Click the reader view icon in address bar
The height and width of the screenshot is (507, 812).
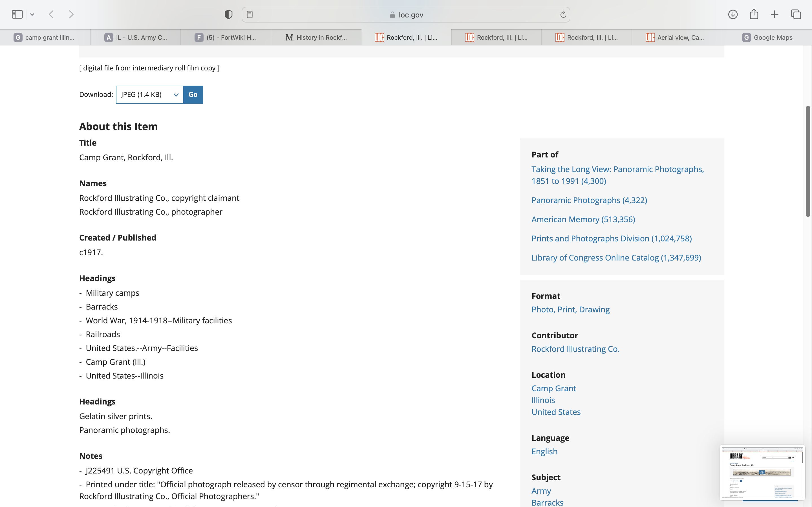[250, 14]
